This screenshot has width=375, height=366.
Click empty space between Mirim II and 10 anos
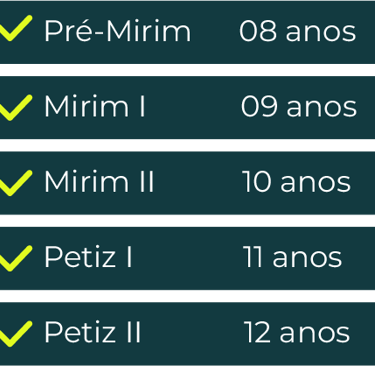(x=198, y=183)
